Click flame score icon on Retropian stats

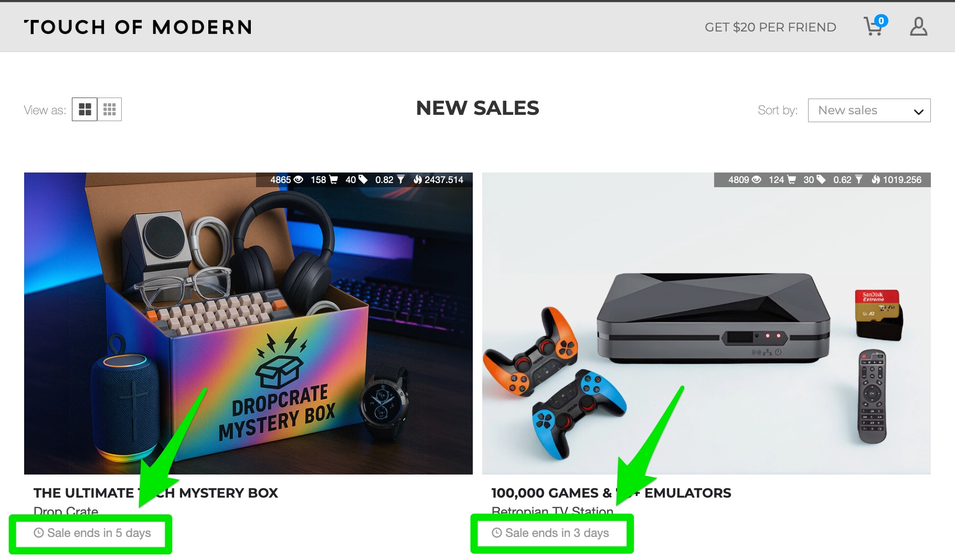coord(876,179)
